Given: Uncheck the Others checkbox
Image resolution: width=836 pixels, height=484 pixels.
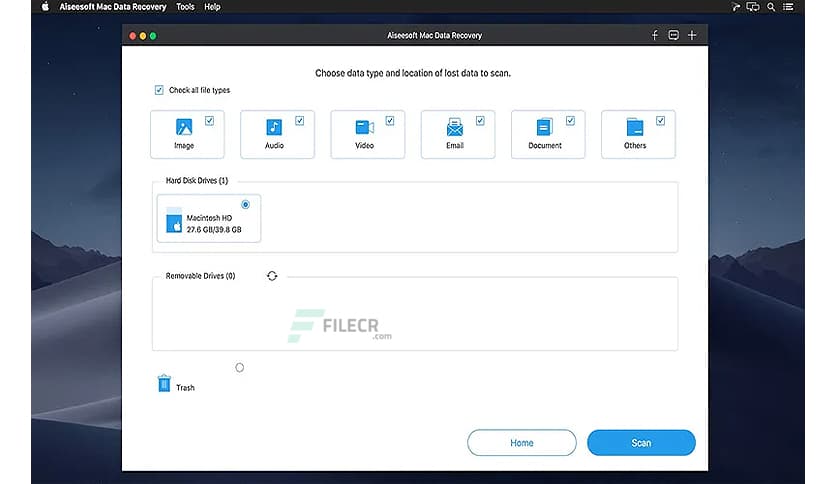Looking at the screenshot, I should [x=660, y=121].
